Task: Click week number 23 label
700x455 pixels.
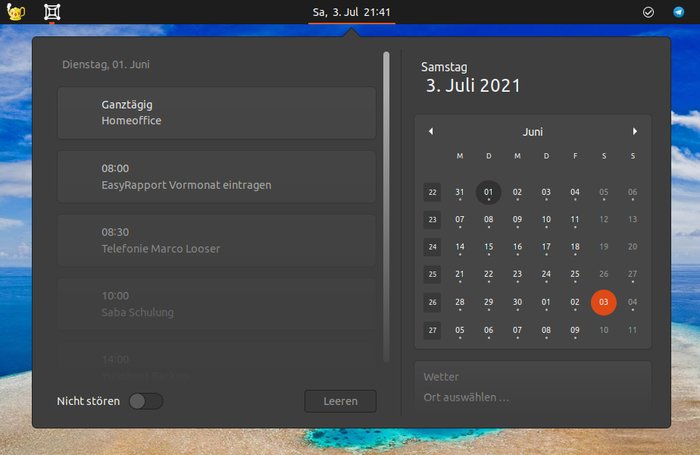Action: coord(432,220)
